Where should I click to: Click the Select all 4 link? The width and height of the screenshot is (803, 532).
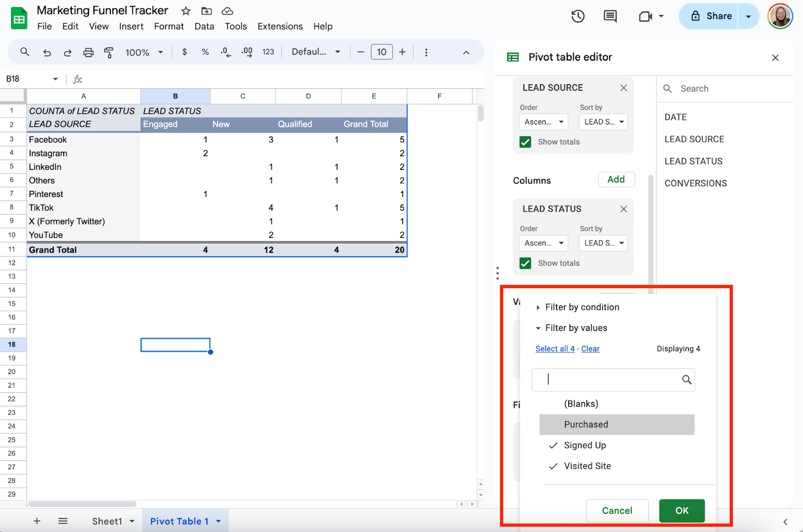(555, 349)
